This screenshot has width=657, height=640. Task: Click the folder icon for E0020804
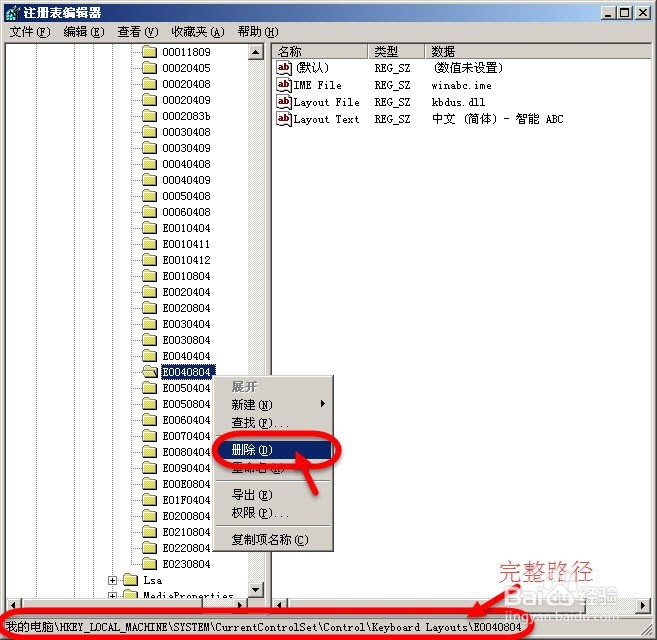pyautogui.click(x=149, y=308)
